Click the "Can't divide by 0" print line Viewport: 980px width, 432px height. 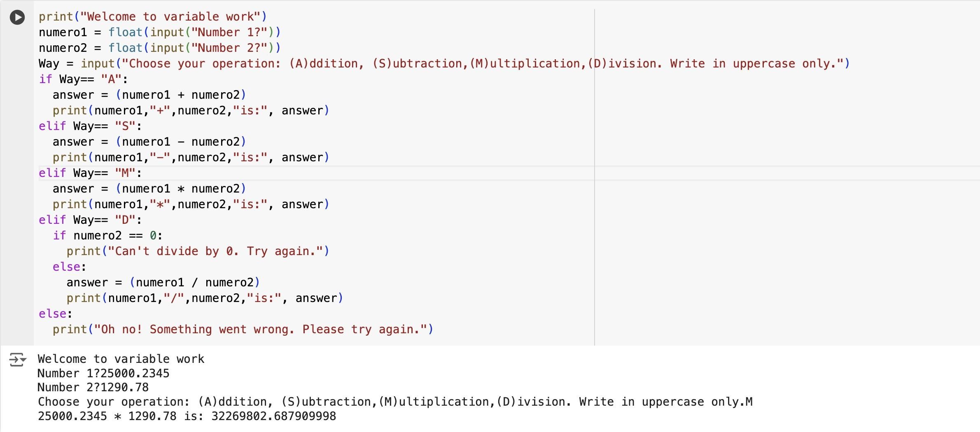(x=198, y=251)
